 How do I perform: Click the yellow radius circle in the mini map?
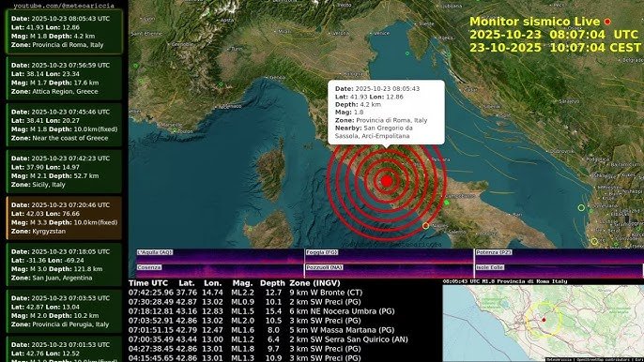click(544, 320)
